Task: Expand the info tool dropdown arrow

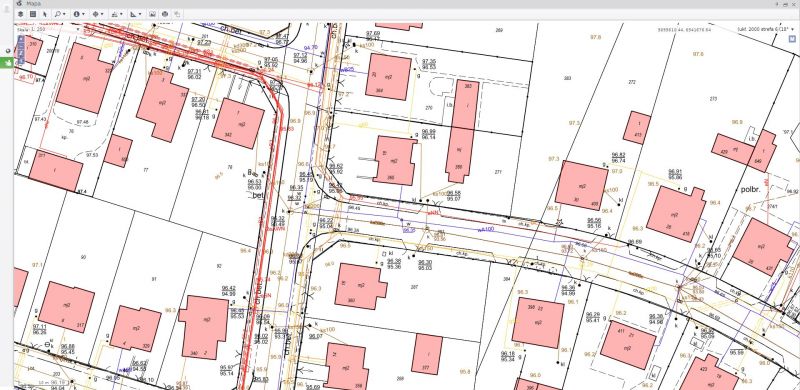Action: [x=84, y=14]
